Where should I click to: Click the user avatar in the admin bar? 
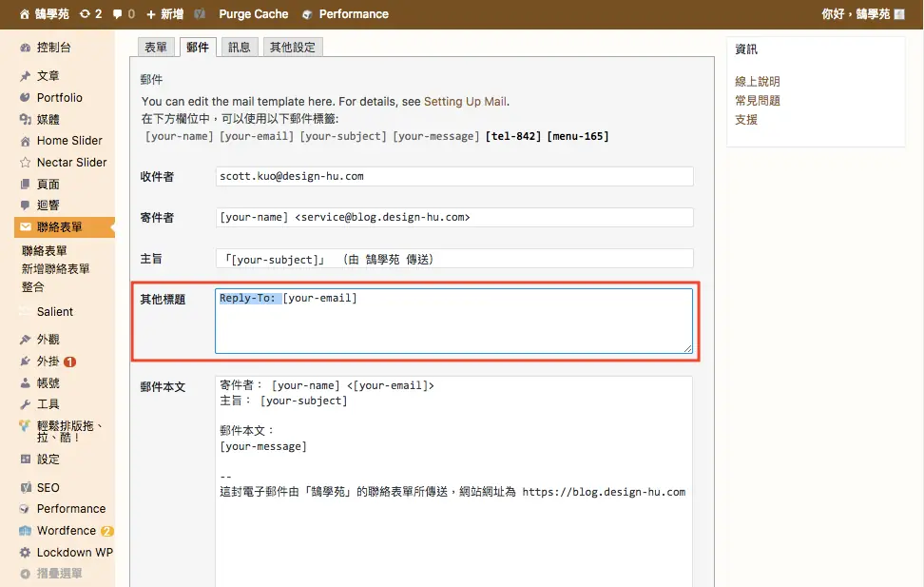point(899,14)
